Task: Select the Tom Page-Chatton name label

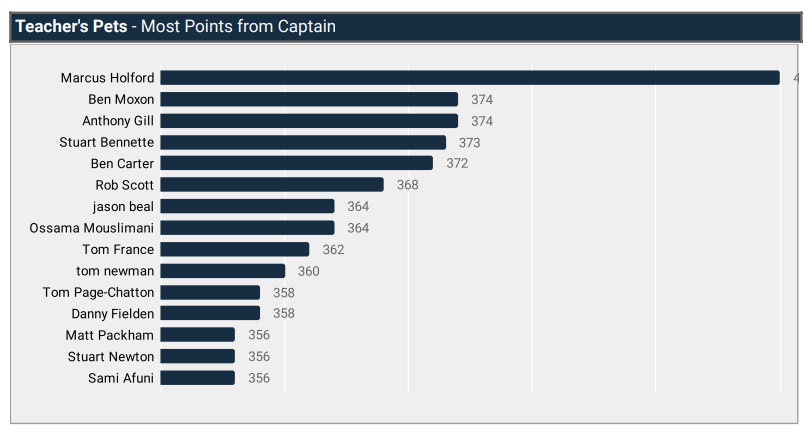Action: pos(98,292)
